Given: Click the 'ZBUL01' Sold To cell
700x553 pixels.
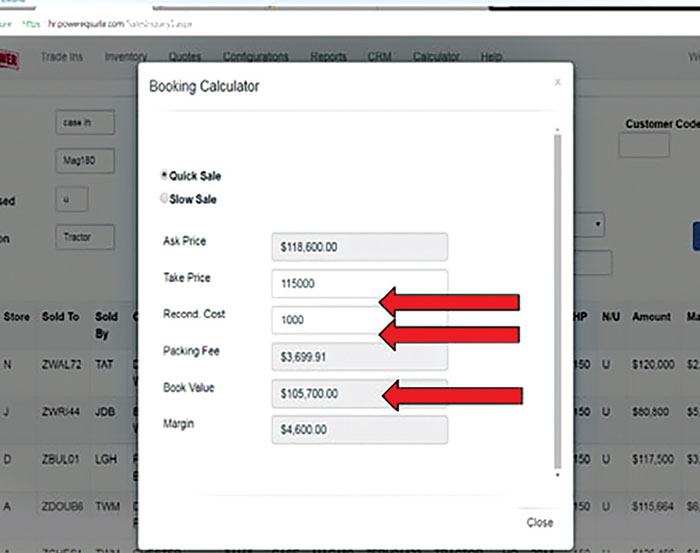Looking at the screenshot, I should point(61,459).
